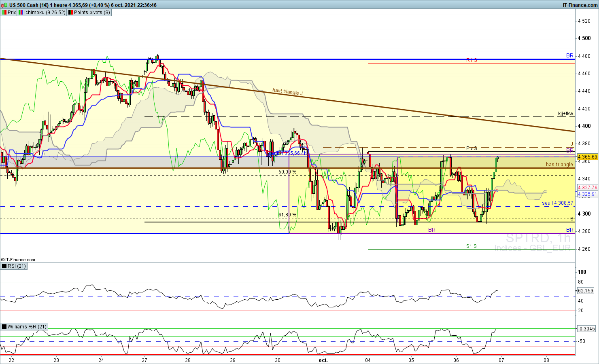
Task: Select the RSI (21) panel label
Action: [17, 266]
